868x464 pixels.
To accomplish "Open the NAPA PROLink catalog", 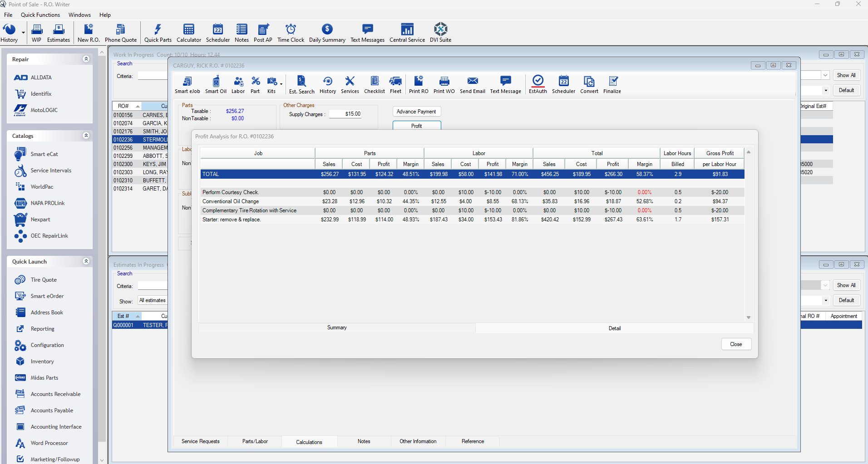I will pos(47,203).
